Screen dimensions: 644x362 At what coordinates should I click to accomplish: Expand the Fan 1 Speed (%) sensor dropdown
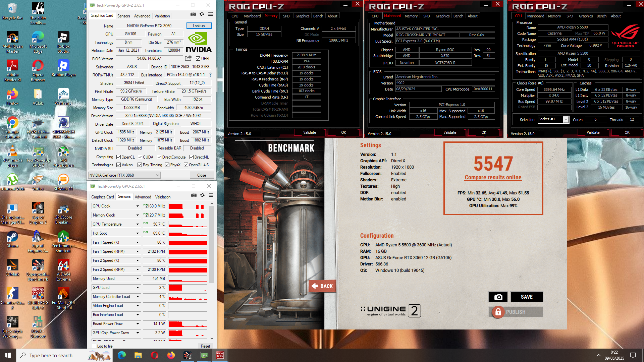138,242
